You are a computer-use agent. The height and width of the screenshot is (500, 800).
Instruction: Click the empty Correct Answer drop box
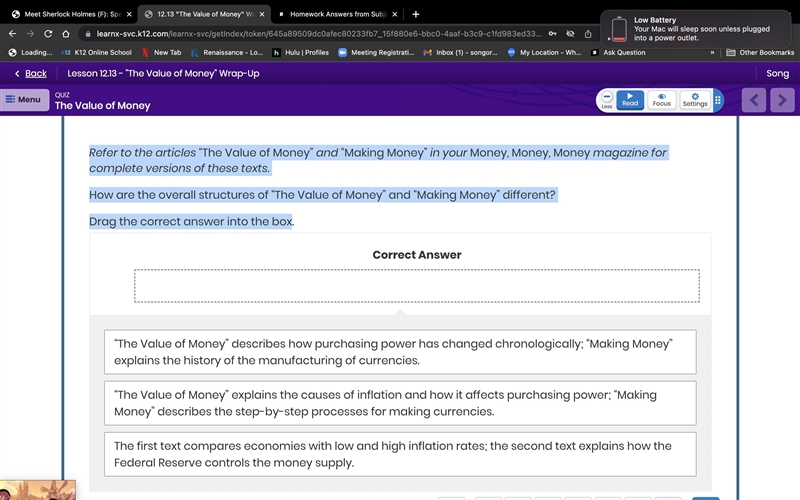click(x=417, y=286)
